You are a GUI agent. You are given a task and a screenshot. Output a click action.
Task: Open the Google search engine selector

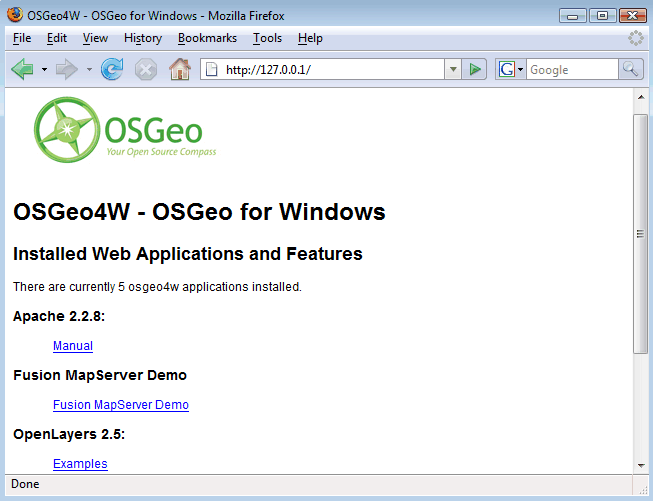point(511,69)
